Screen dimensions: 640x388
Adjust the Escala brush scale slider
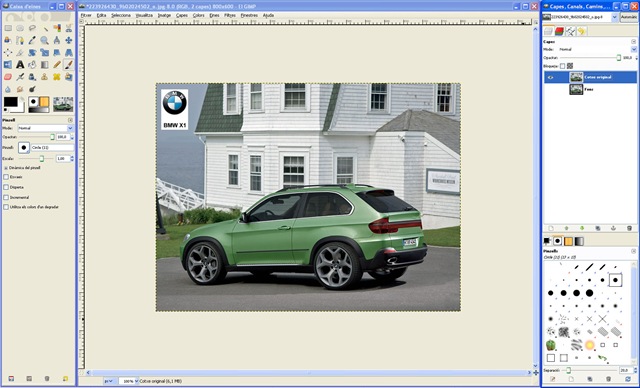coord(36,158)
